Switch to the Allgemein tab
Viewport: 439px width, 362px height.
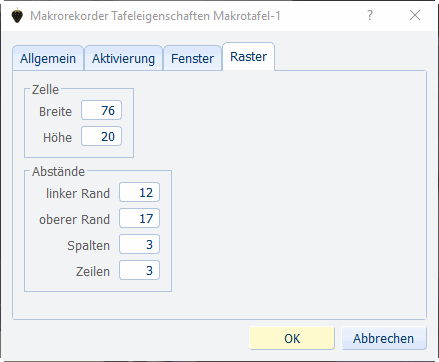pyautogui.click(x=48, y=58)
